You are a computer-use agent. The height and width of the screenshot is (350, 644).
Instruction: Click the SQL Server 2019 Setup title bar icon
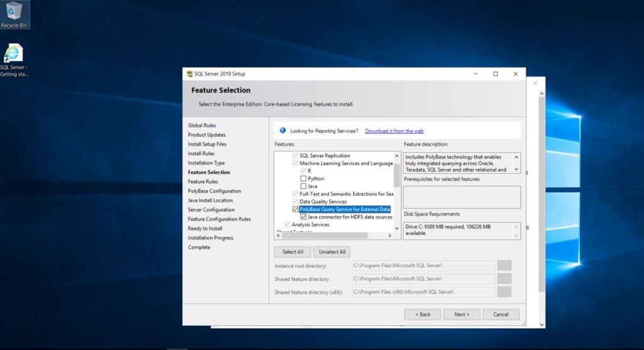click(189, 74)
